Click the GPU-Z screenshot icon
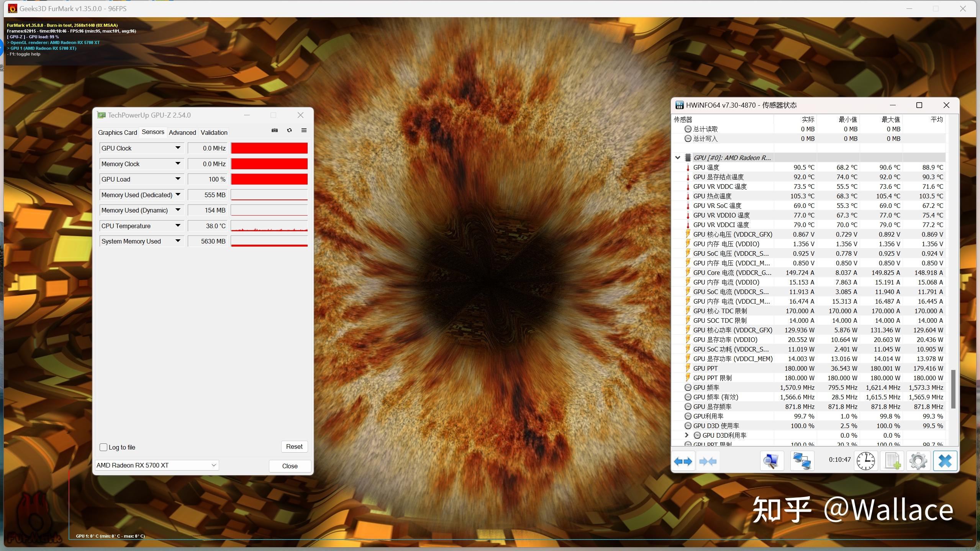Viewport: 980px width, 551px height. coord(275,131)
